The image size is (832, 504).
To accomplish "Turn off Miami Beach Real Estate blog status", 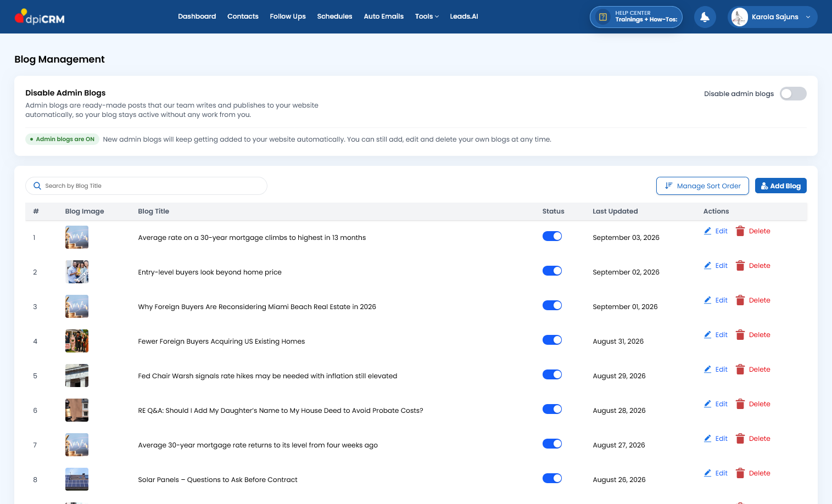I will [552, 305].
